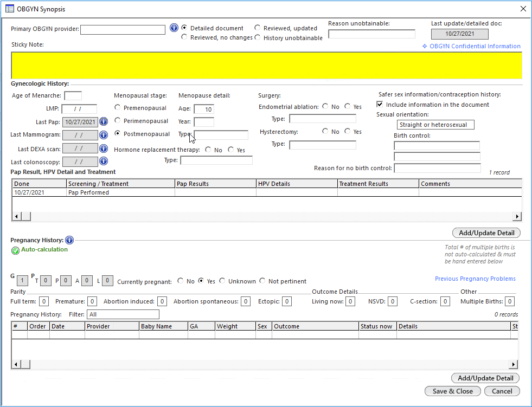Set Hormone replacement therapy to Yes
Screen dimensions: 532x407
230,149
